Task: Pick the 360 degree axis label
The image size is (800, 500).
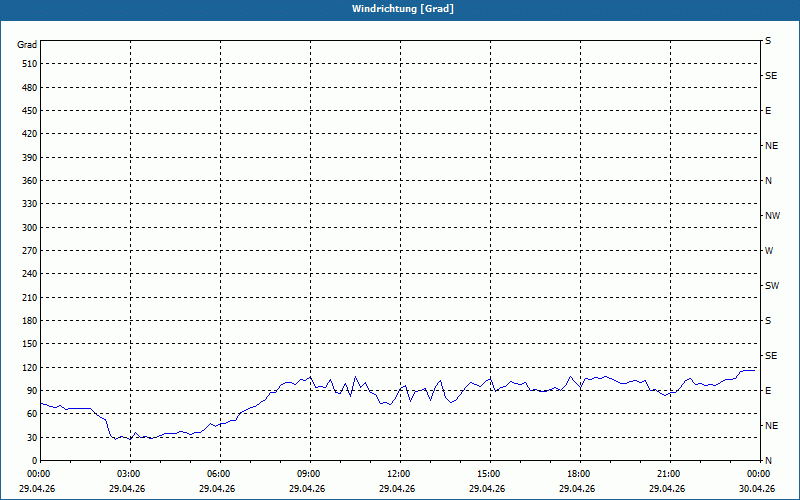Action: tap(30, 181)
